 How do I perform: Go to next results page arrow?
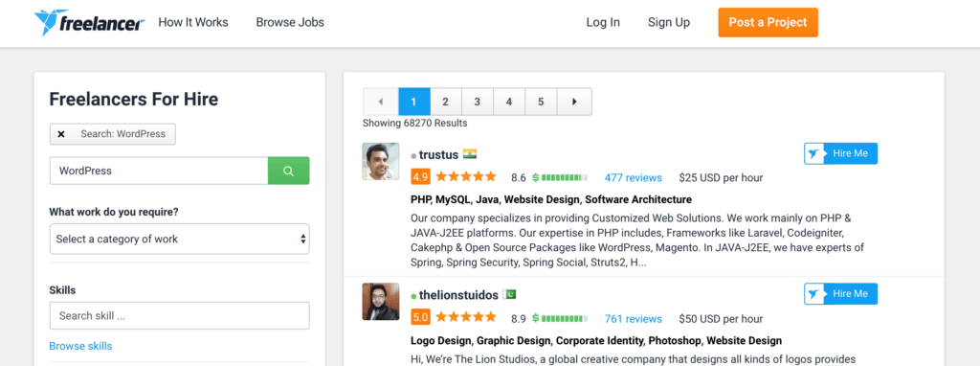[574, 102]
